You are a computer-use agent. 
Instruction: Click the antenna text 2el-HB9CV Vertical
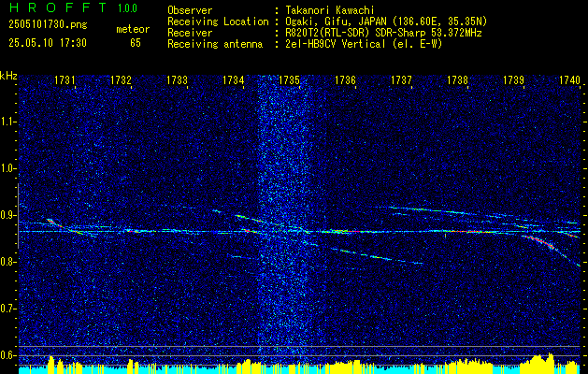click(334, 44)
